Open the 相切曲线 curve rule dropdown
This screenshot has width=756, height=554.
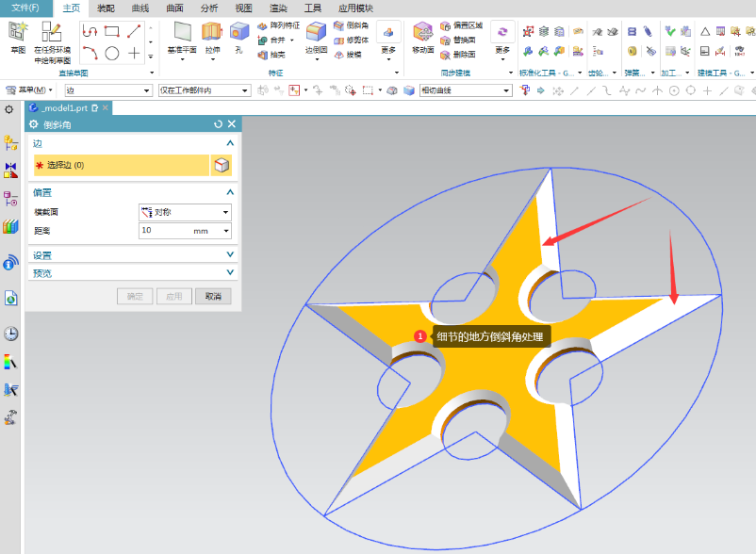point(466,90)
